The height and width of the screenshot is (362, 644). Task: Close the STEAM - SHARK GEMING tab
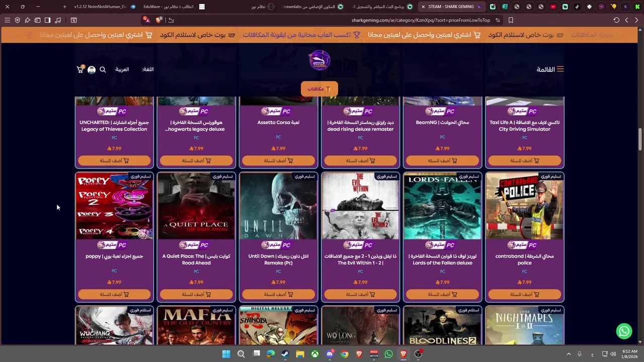(423, 7)
